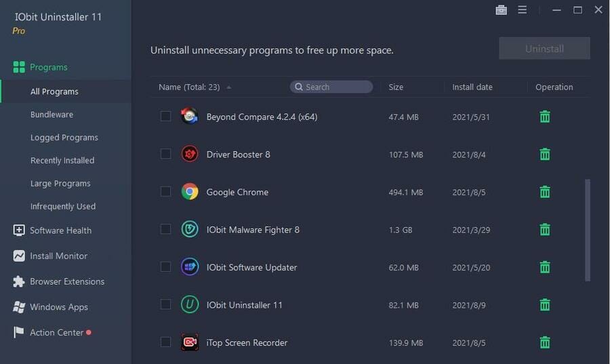Click trash icon for IObit Software Updater

point(545,267)
